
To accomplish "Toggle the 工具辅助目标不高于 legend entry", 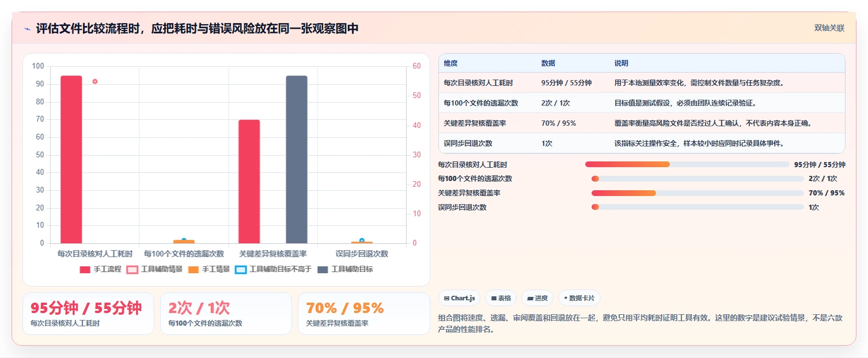I will (x=273, y=269).
